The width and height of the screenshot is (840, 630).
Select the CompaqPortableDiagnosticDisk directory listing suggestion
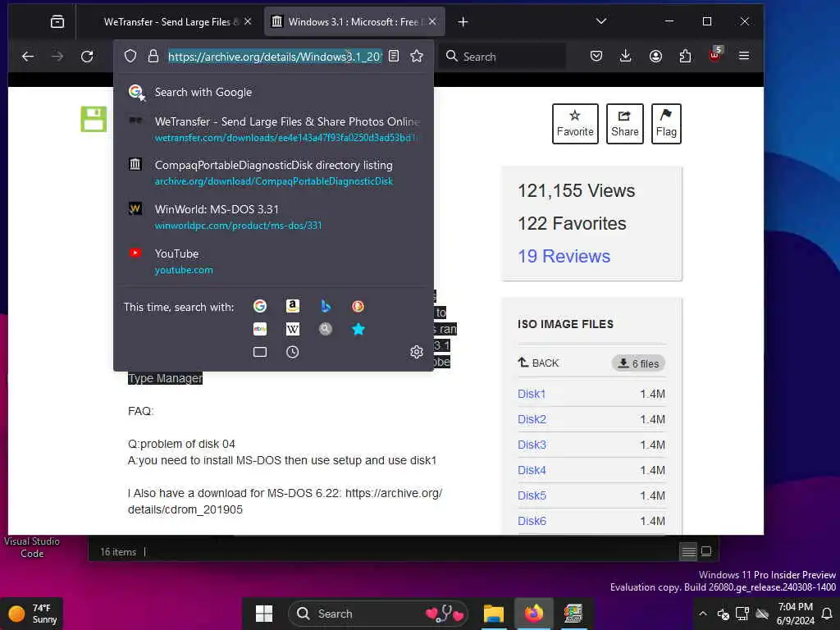tap(273, 173)
